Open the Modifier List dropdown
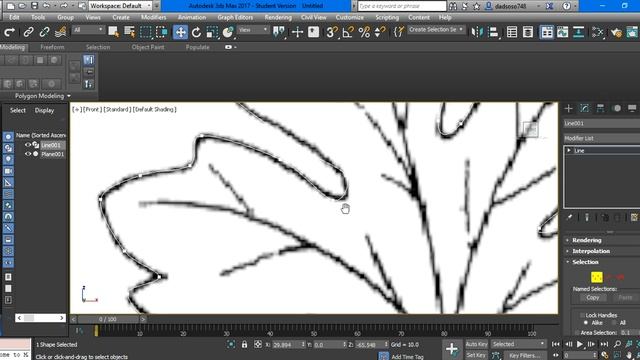The height and width of the screenshot is (360, 640). (x=602, y=138)
